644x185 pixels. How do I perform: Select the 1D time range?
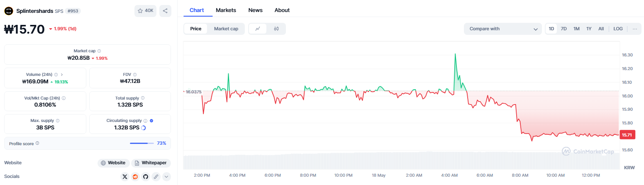[551, 29]
